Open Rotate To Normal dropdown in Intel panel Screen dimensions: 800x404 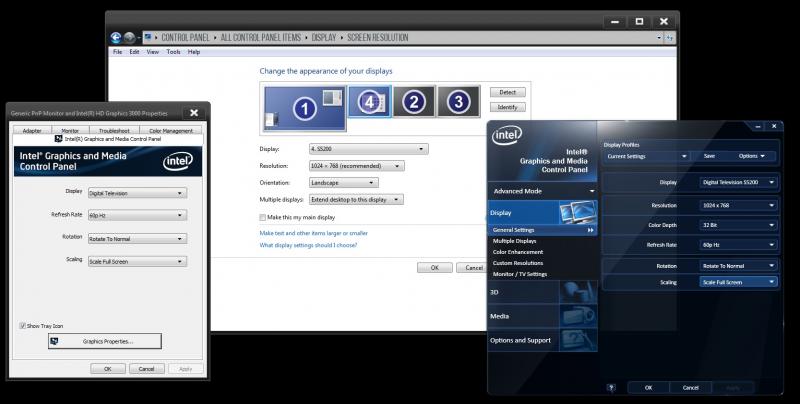738,266
